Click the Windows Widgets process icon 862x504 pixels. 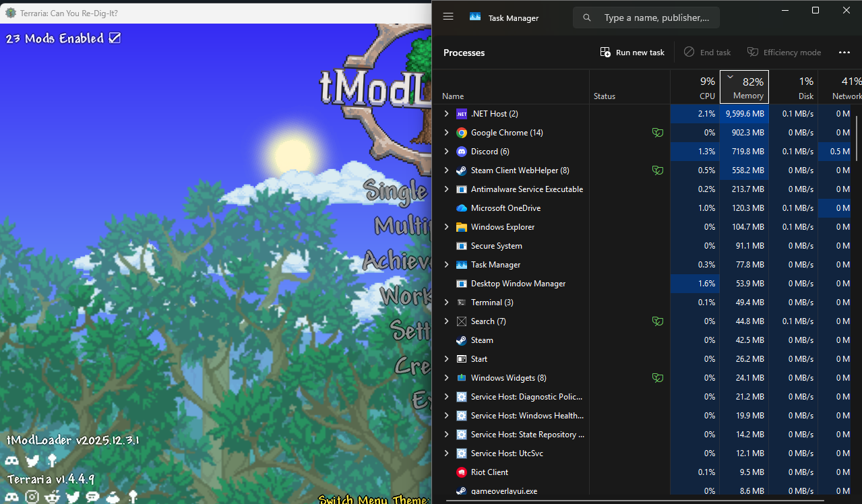click(x=462, y=378)
